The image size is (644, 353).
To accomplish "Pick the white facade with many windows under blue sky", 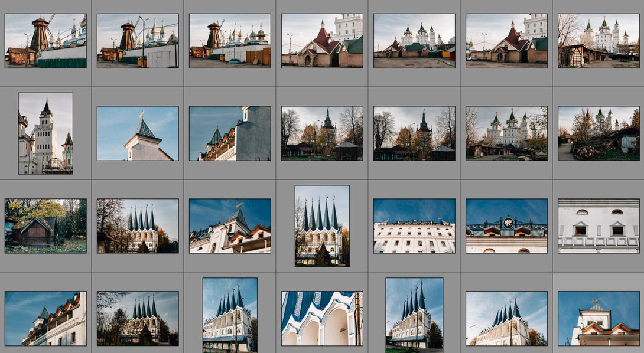I will point(414,225).
